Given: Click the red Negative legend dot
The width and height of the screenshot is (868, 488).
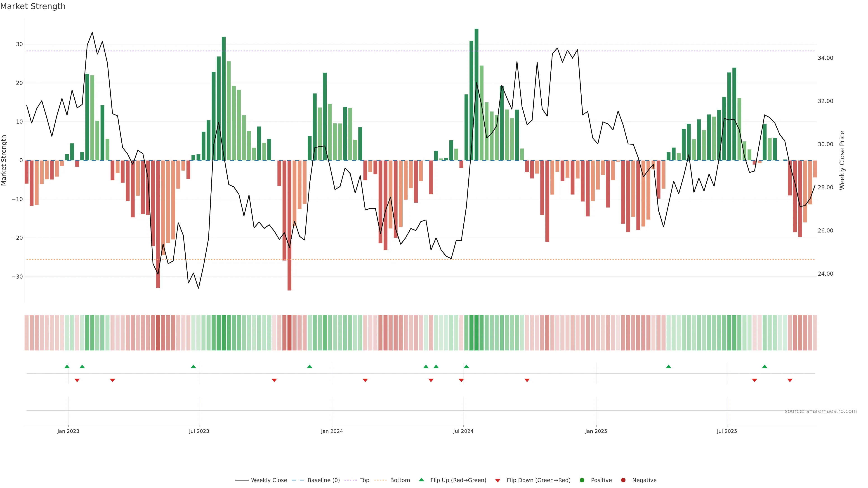Looking at the screenshot, I should click(x=623, y=480).
